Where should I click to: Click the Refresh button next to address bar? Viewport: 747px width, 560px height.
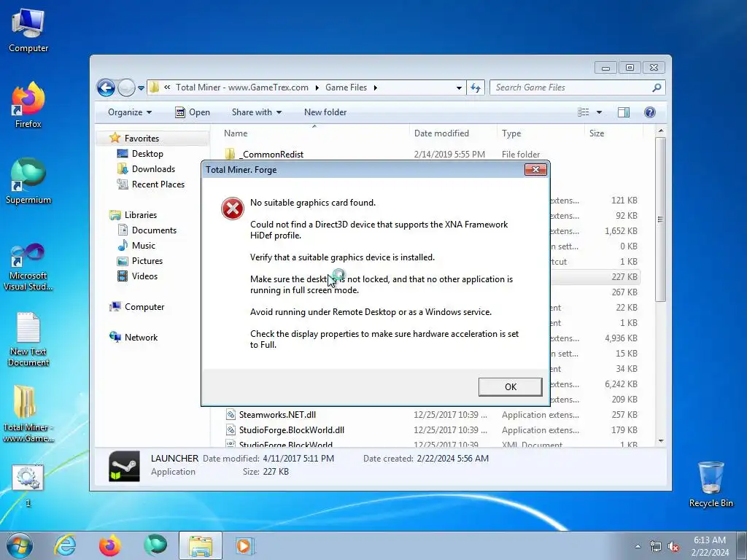click(476, 87)
